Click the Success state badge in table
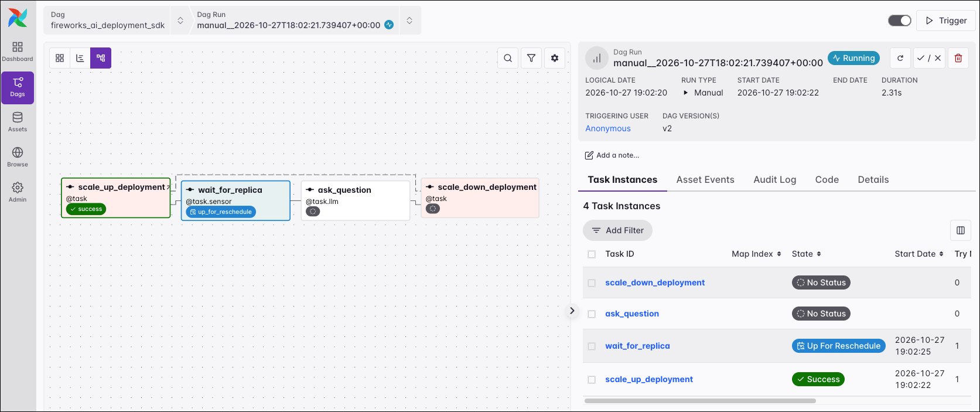The height and width of the screenshot is (412, 980). 818,379
